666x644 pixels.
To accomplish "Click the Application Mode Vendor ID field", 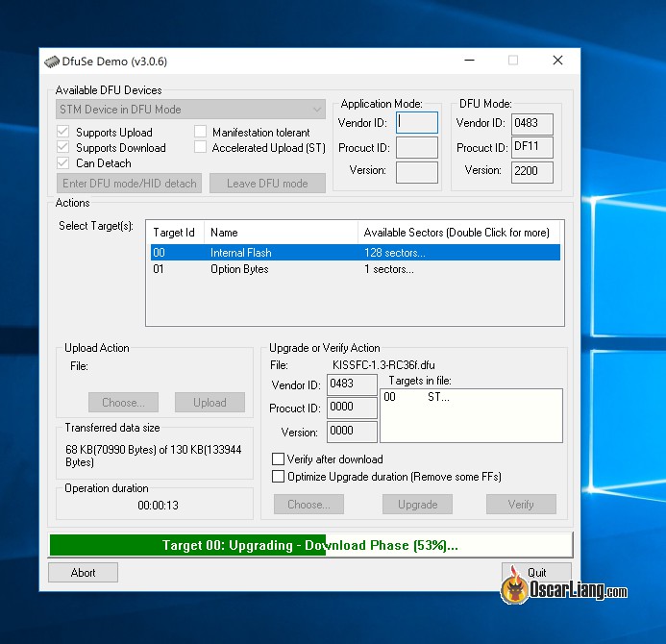I will [417, 123].
